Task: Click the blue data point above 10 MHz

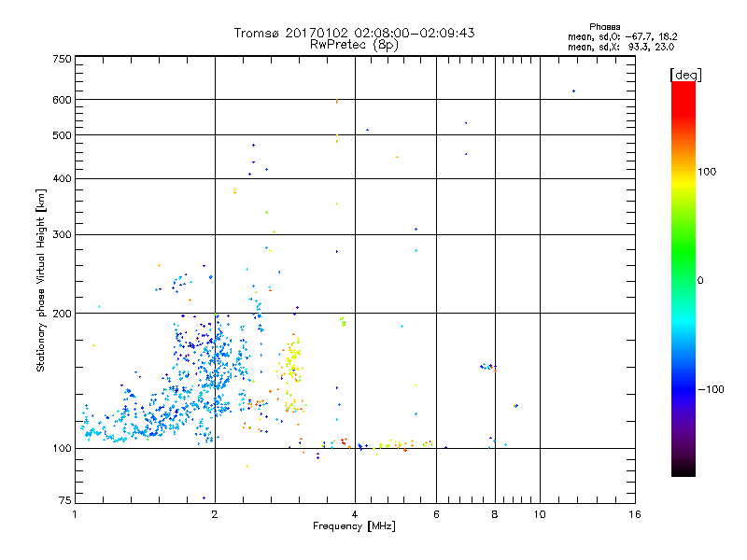Action: point(573,91)
